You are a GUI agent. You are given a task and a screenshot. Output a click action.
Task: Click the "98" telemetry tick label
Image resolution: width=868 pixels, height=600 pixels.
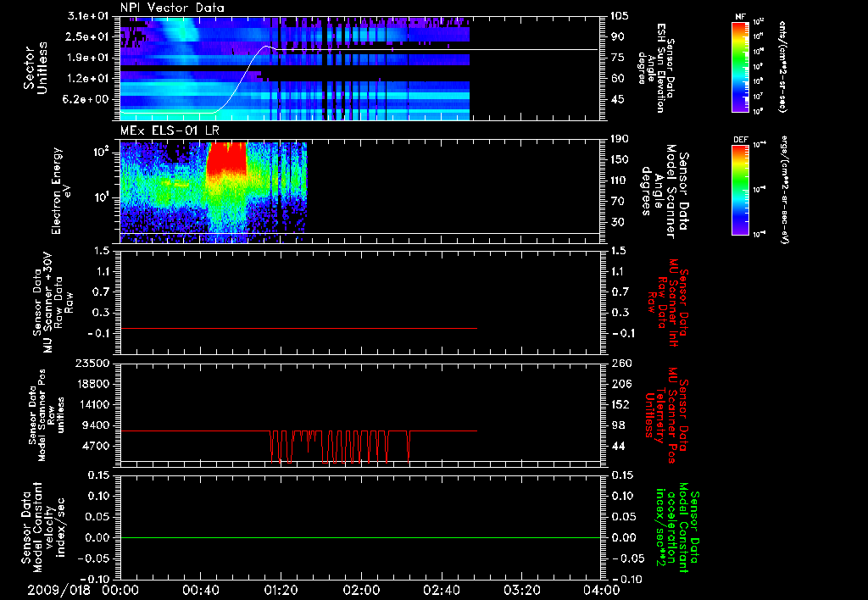[x=617, y=425]
